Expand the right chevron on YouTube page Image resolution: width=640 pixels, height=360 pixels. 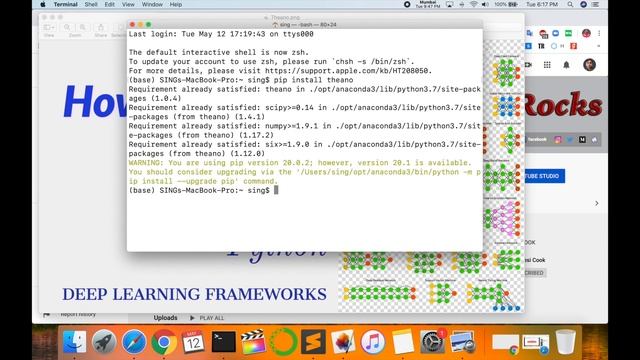pos(597,203)
